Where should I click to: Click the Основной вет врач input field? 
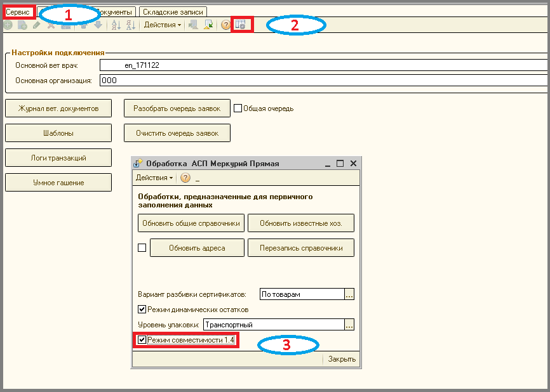[x=323, y=65]
